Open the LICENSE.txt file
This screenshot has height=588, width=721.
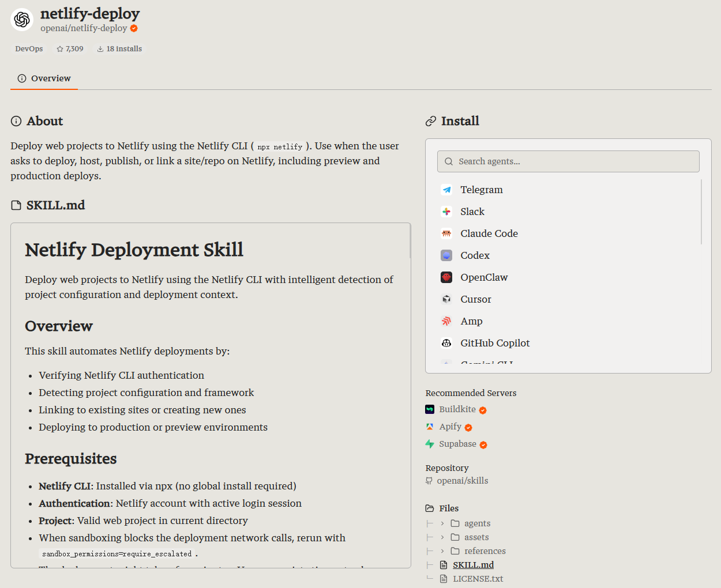[478, 579]
